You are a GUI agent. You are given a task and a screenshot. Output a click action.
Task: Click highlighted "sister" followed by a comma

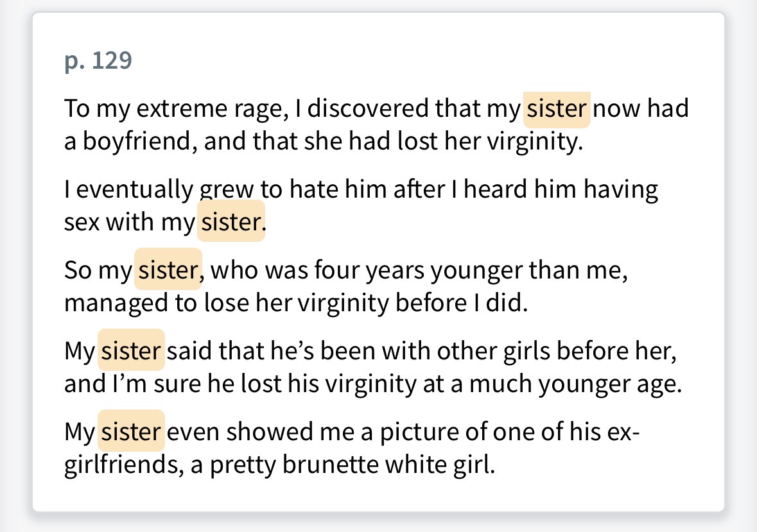168,270
